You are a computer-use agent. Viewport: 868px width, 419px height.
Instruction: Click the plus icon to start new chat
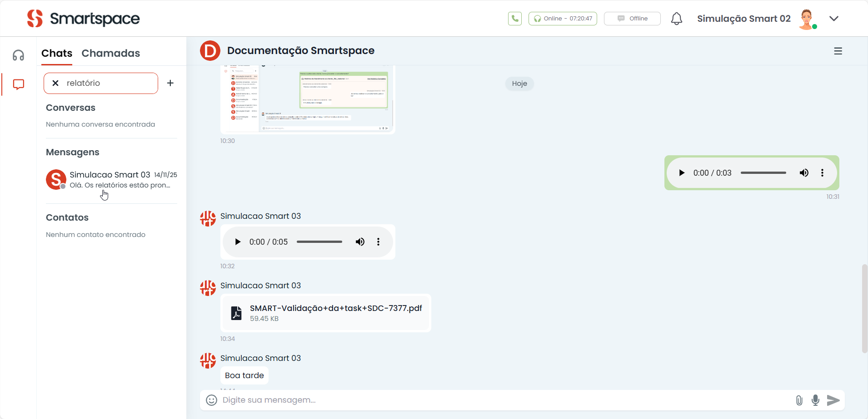pos(170,83)
